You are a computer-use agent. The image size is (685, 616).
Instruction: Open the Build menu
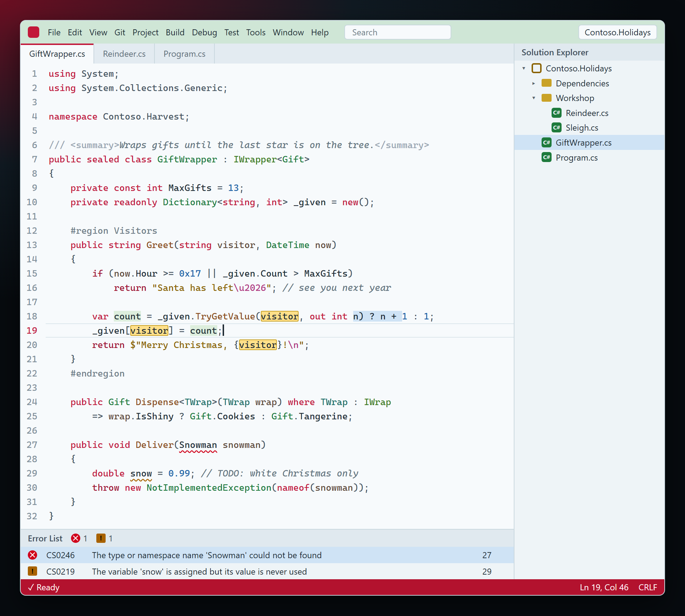175,32
